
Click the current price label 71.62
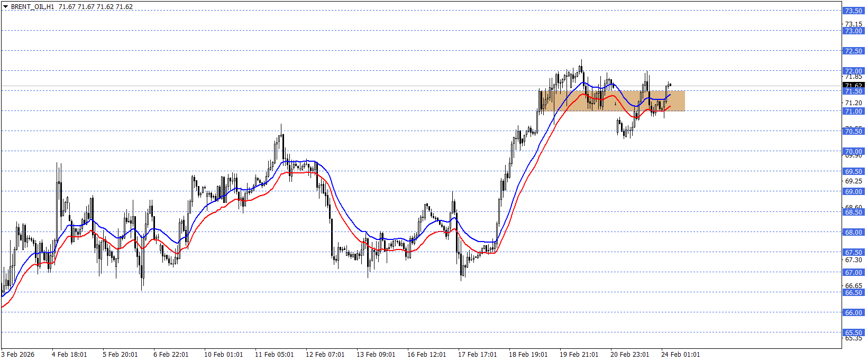pos(853,85)
